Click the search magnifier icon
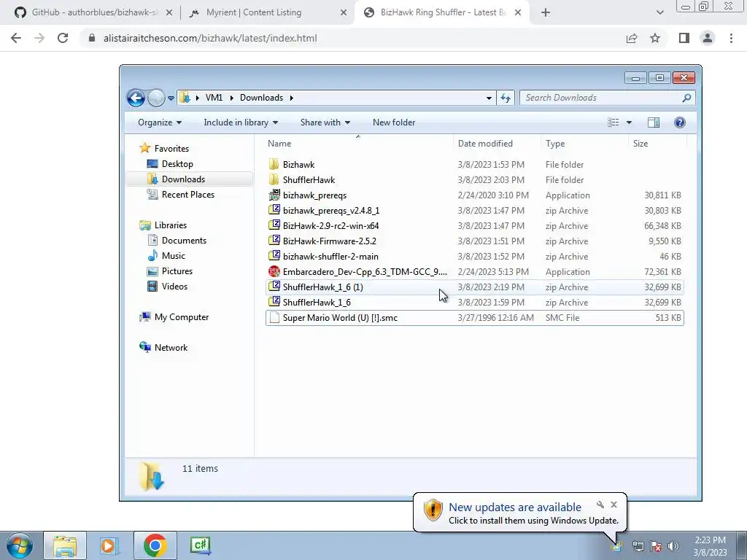The width and height of the screenshot is (747, 560). (686, 98)
